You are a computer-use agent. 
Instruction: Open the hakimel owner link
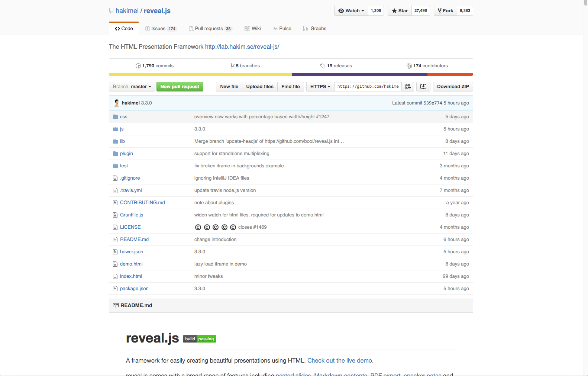pyautogui.click(x=127, y=11)
